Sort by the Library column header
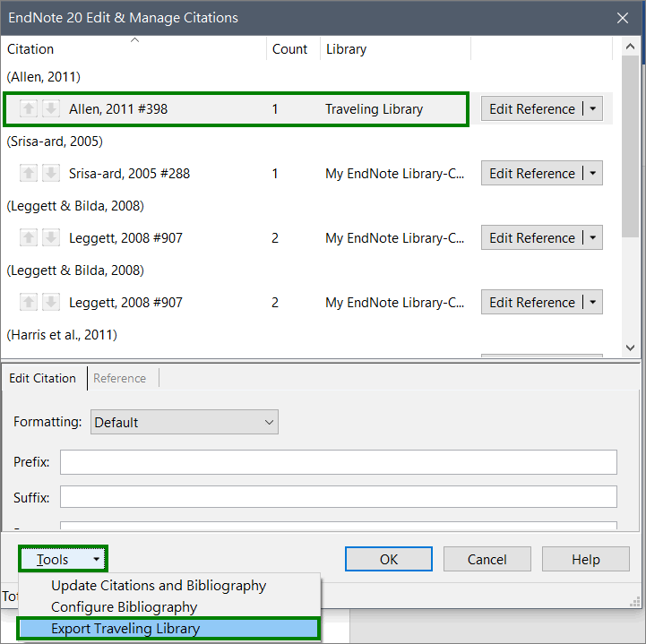Image resolution: width=646 pixels, height=644 pixels. pos(395,48)
